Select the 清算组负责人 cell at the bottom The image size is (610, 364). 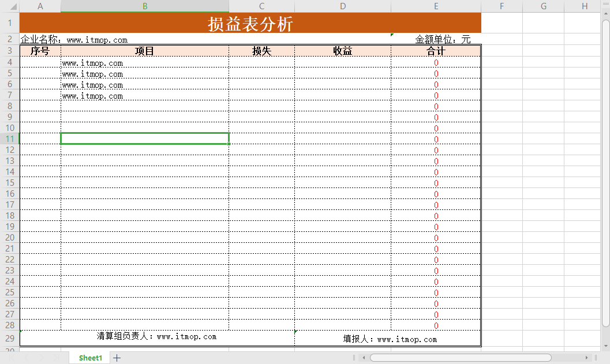[x=156, y=336]
